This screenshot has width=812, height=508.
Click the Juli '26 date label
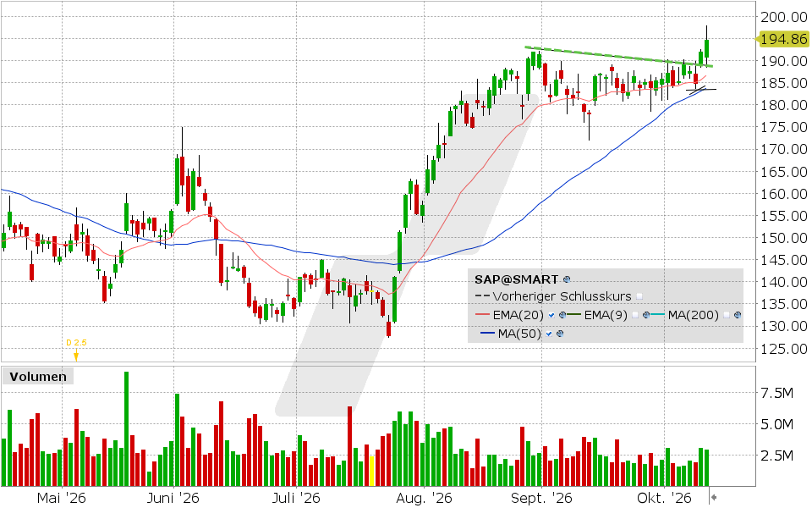click(296, 498)
